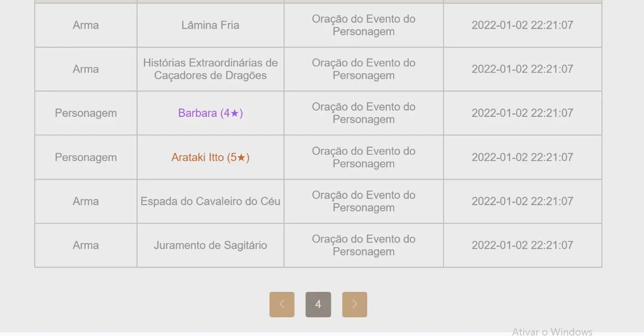The image size is (644, 336).
Task: Click Arma type cell for Espada do Cavaleiro do Céu
Action: click(x=86, y=201)
